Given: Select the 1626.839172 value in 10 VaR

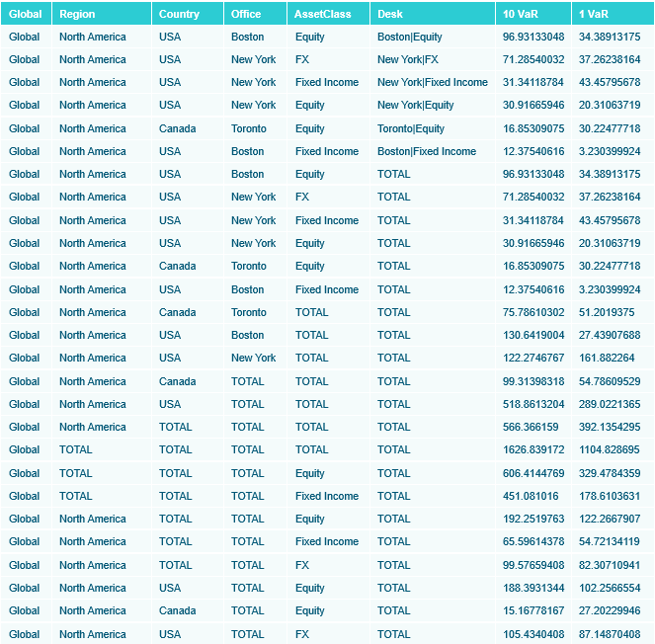Looking at the screenshot, I should [533, 449].
